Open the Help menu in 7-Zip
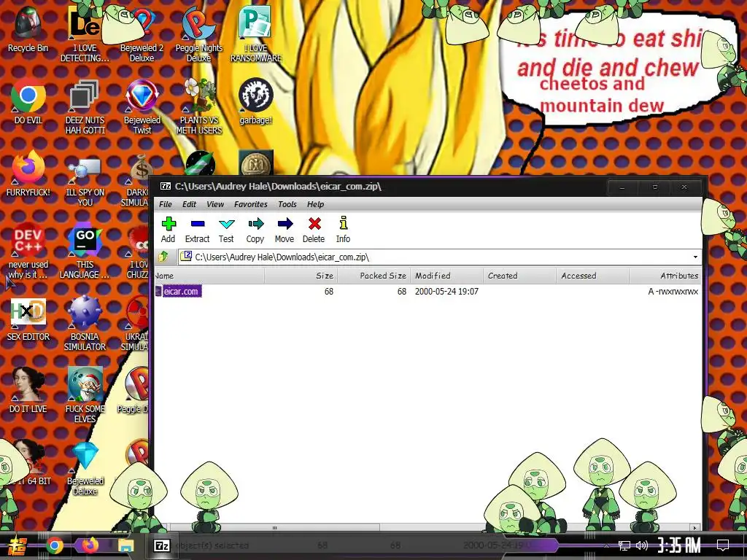The image size is (747, 560). (x=315, y=204)
